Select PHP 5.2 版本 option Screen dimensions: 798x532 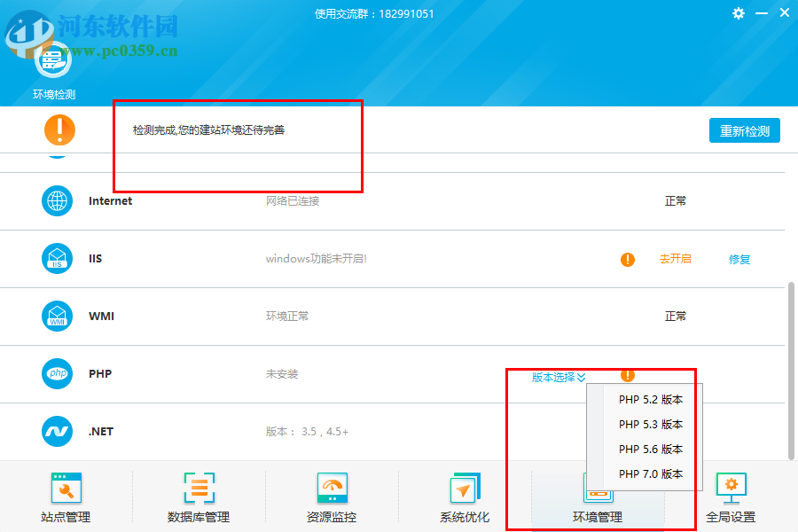[x=651, y=400]
